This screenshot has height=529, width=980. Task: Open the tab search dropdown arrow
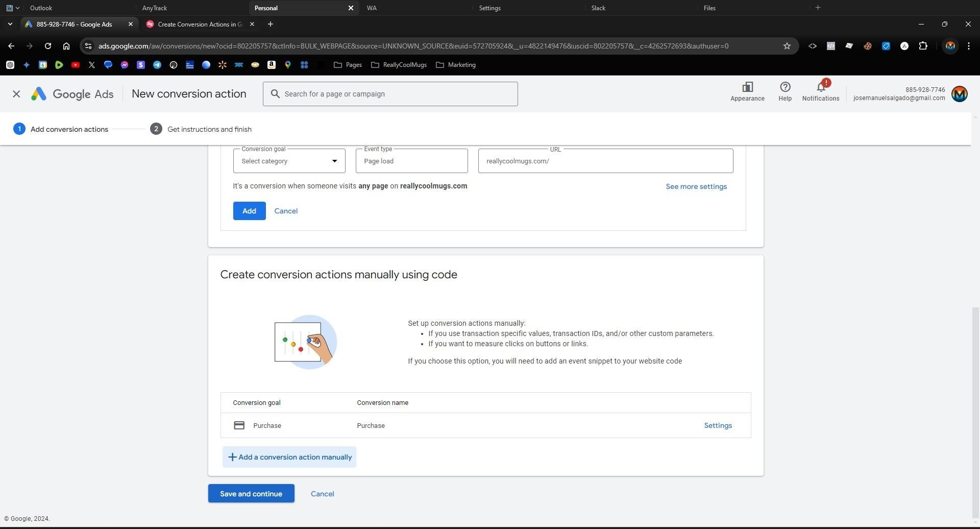pos(10,24)
